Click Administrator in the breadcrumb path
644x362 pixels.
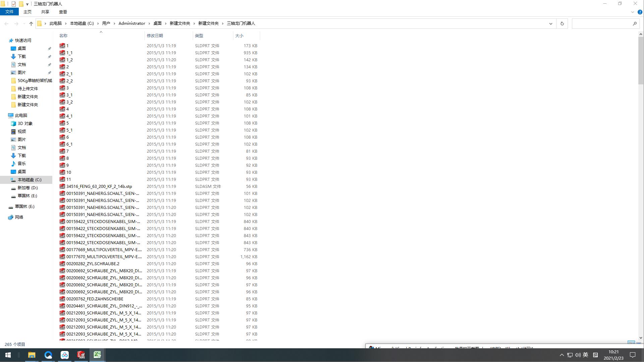[132, 23]
